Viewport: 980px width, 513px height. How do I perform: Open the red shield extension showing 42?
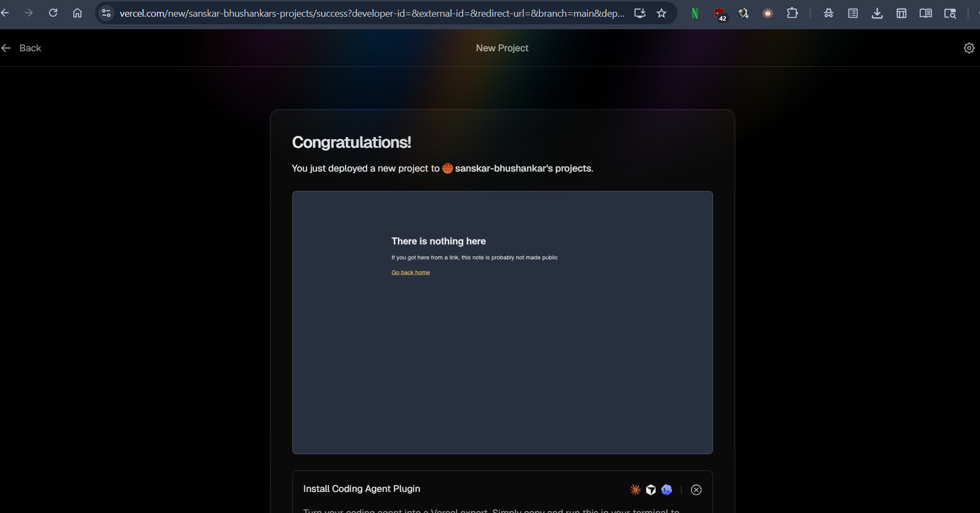tap(720, 14)
